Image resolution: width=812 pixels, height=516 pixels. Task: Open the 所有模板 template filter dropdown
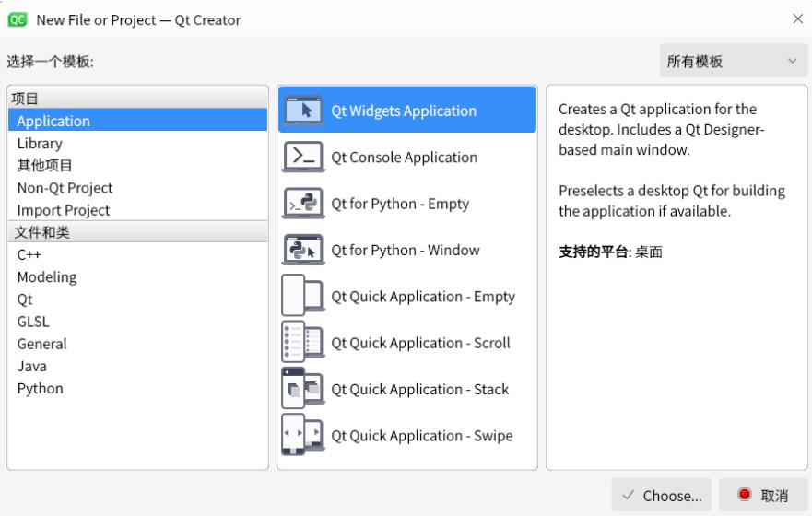733,62
